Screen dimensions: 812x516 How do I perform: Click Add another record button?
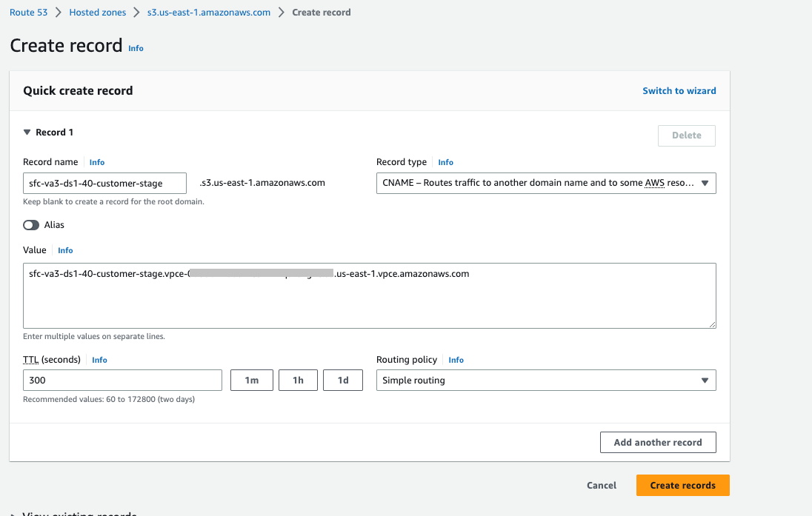click(657, 443)
